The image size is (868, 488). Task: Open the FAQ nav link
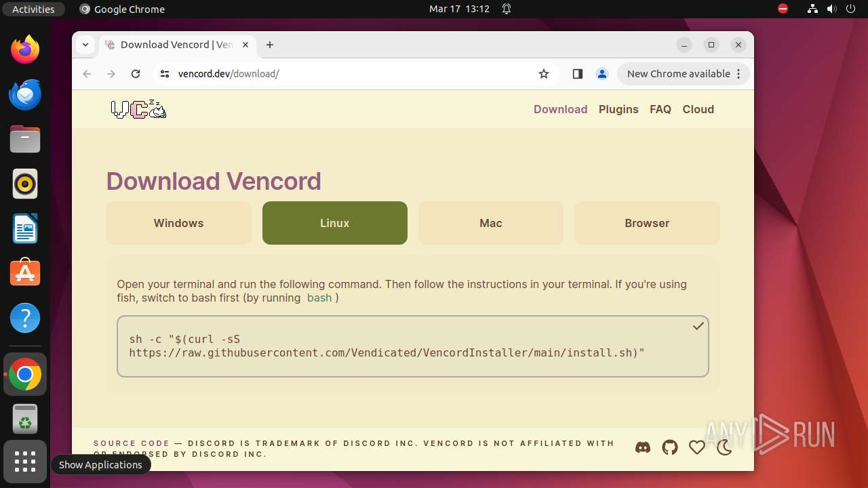[660, 109]
